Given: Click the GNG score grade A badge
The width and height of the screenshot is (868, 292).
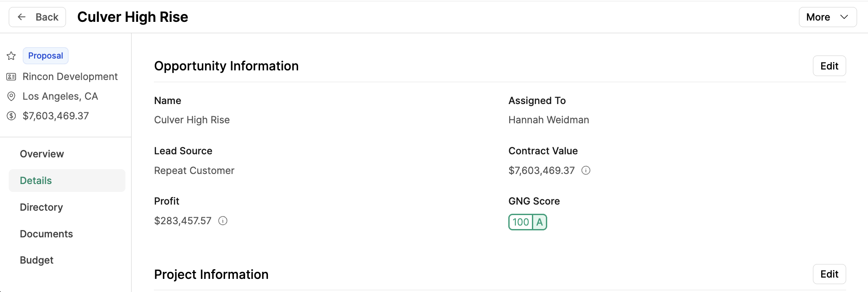Looking at the screenshot, I should (x=540, y=222).
